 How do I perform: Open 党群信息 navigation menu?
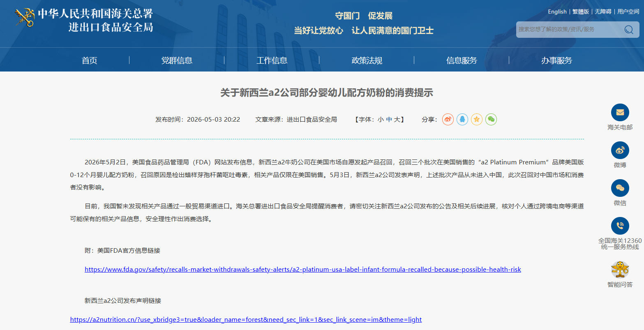tap(177, 60)
